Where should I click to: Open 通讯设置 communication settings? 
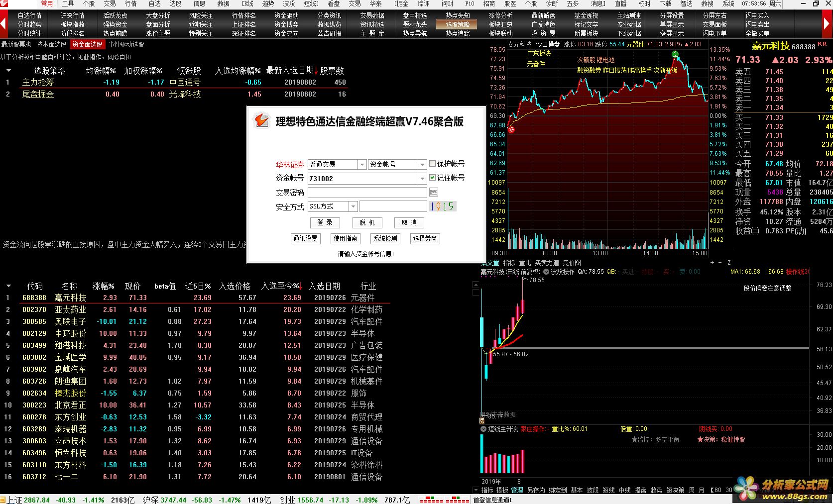click(x=305, y=238)
